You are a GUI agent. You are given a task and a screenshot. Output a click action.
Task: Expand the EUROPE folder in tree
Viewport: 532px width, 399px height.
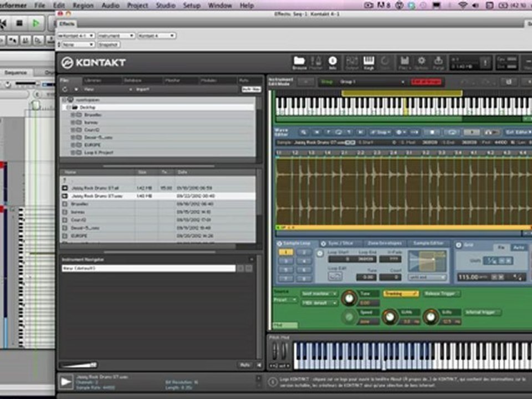73,145
